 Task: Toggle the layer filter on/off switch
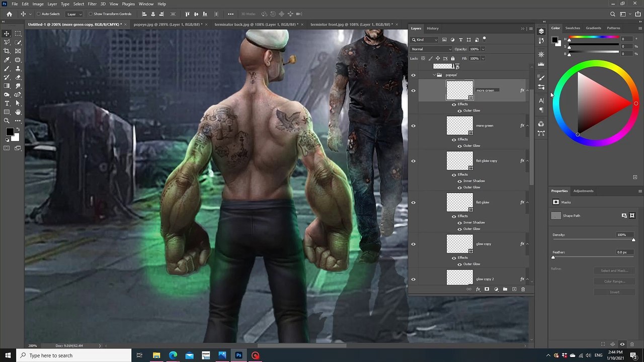[484, 39]
